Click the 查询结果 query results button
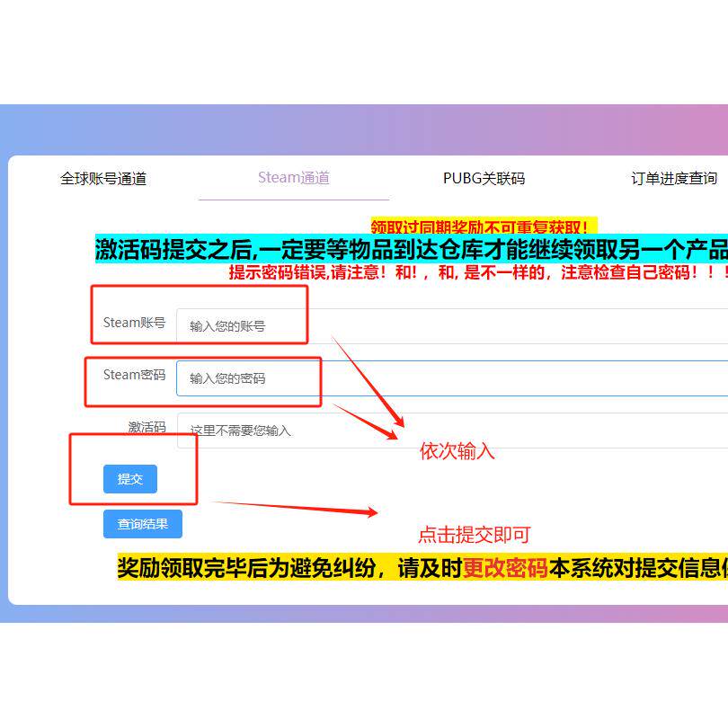728x728 pixels. pyautogui.click(x=143, y=524)
